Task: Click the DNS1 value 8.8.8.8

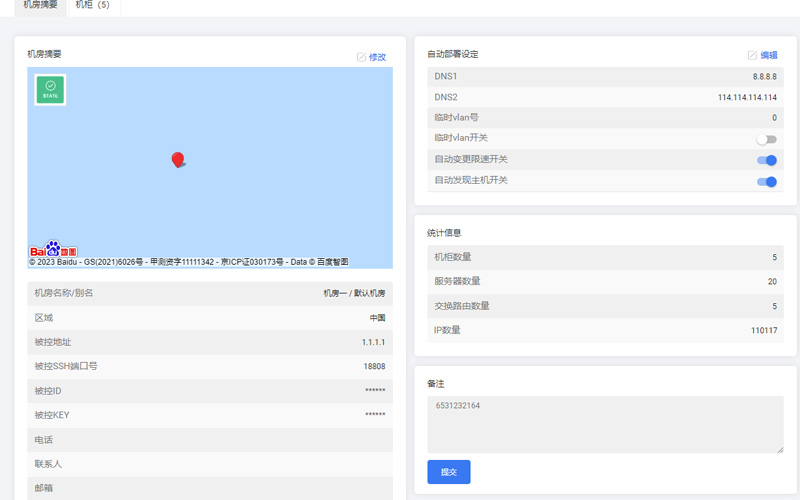Action: click(x=764, y=77)
